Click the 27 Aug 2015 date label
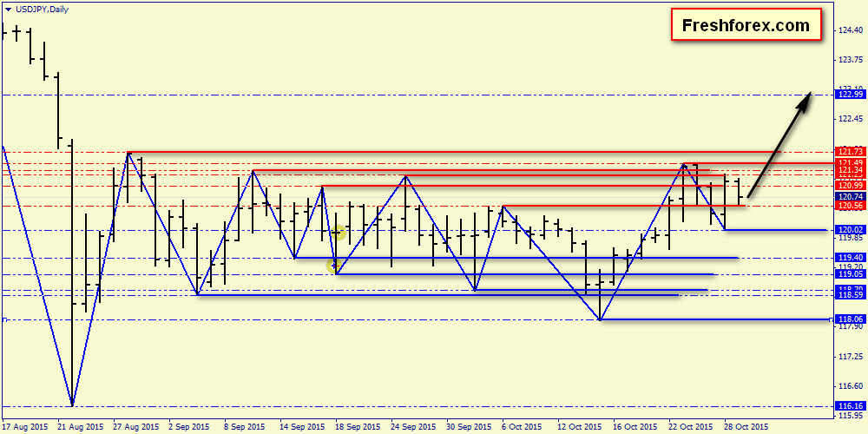868x434 pixels. (136, 427)
